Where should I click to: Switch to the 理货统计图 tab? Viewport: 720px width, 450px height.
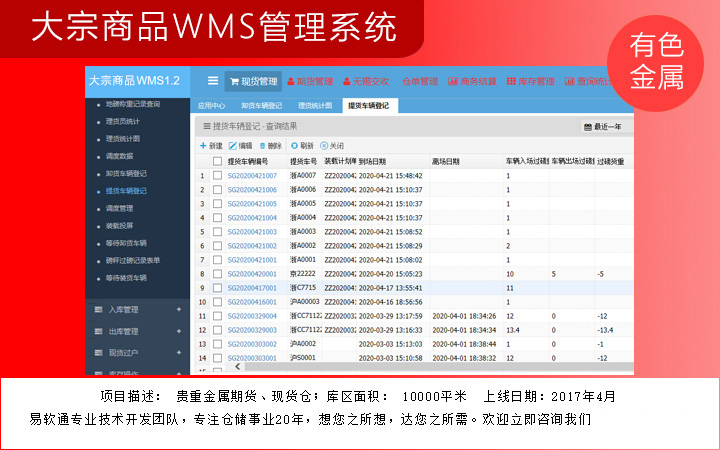(x=315, y=106)
